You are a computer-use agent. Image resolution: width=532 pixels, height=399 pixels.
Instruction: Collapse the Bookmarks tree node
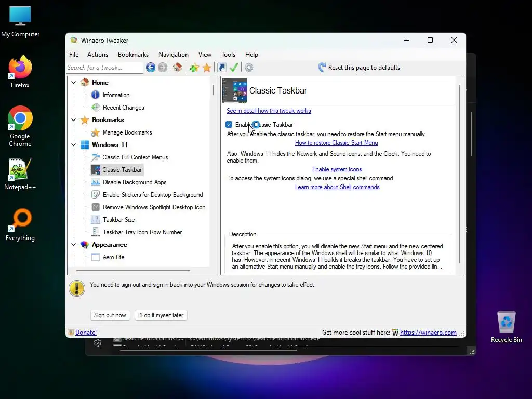(x=73, y=120)
